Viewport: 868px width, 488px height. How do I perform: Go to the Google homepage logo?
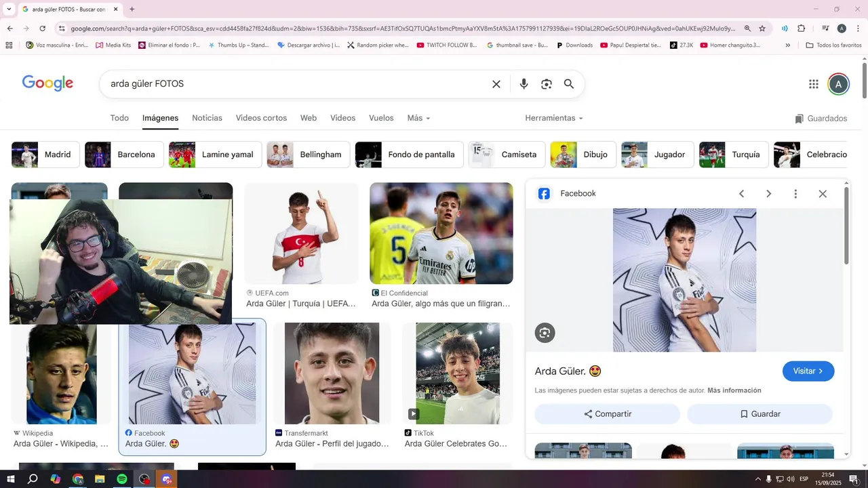tap(47, 83)
